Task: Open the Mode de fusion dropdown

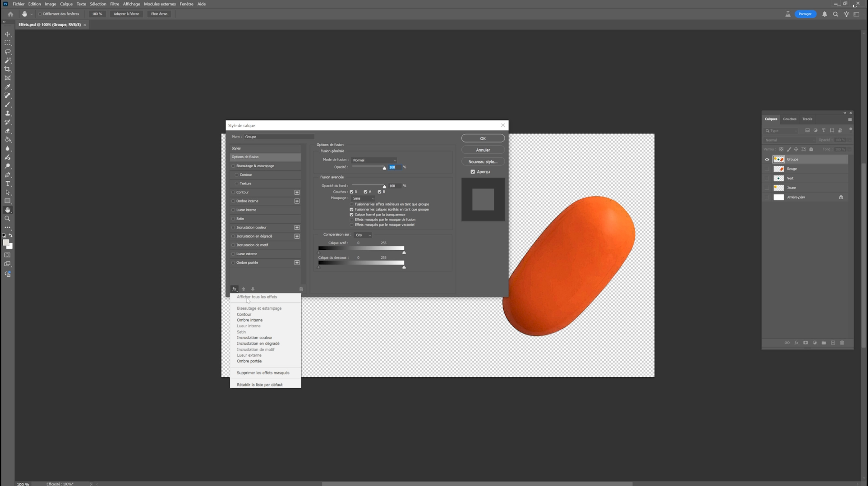Action: click(374, 160)
